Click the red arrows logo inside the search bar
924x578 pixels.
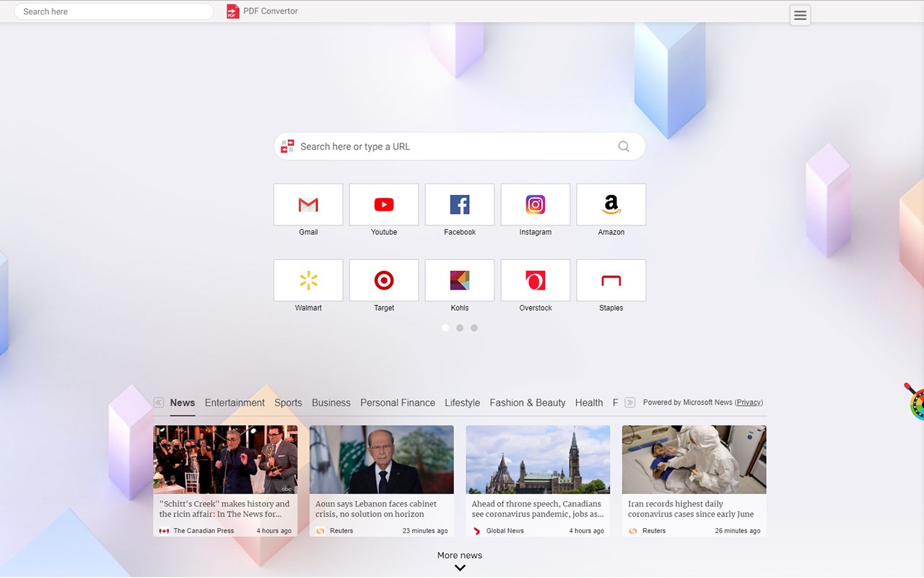tap(287, 147)
